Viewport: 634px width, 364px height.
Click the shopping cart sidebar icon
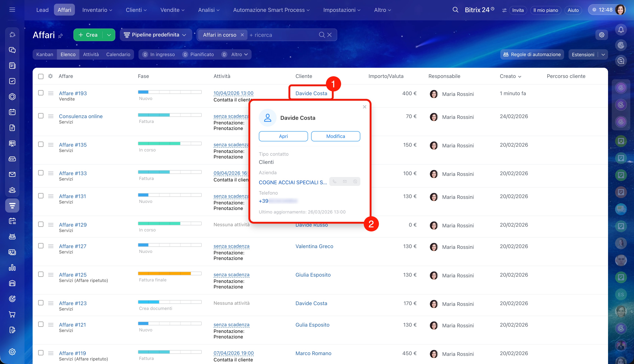(x=12, y=314)
